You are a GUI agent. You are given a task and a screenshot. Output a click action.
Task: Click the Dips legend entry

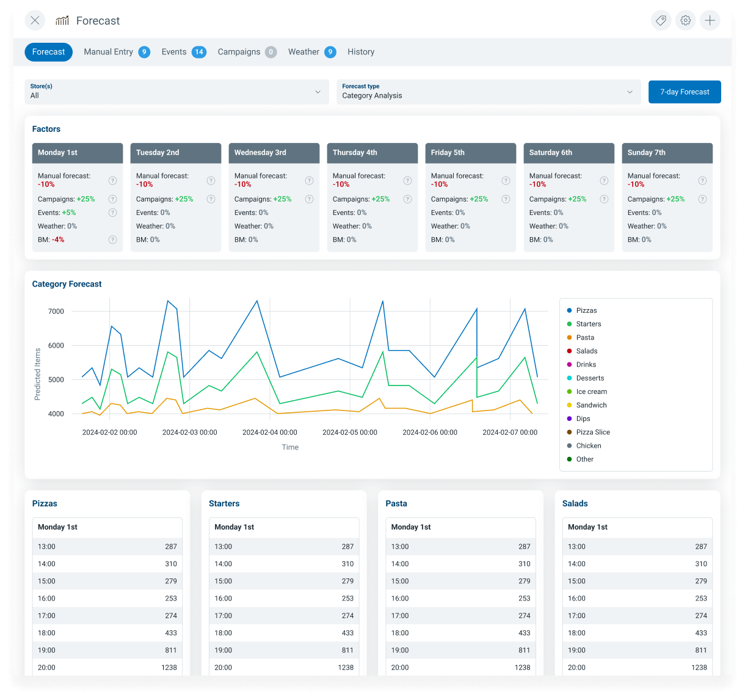[x=578, y=418]
